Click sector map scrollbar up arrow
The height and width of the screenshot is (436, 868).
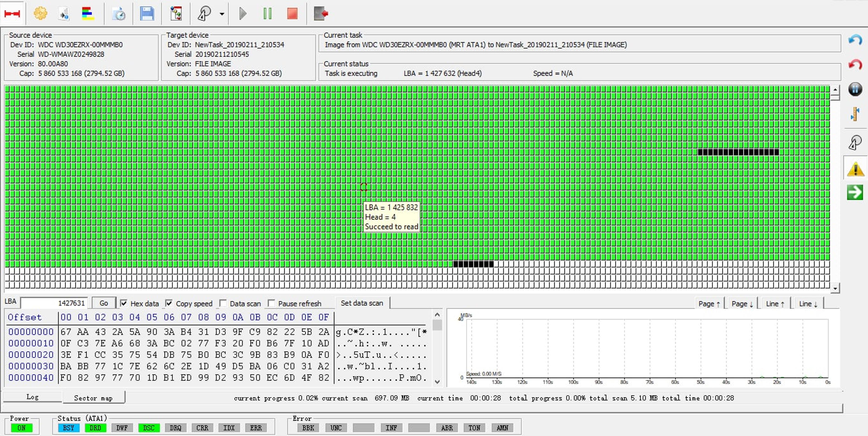[x=835, y=89]
